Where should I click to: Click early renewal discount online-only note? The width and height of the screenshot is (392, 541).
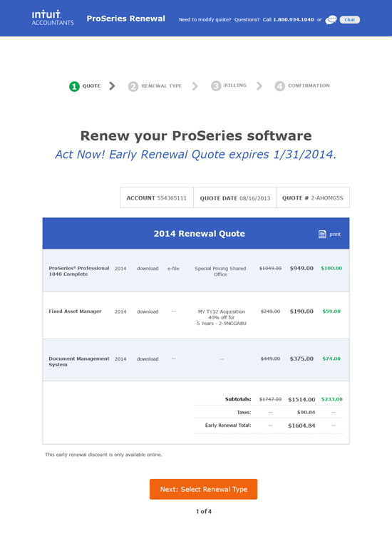103,455
